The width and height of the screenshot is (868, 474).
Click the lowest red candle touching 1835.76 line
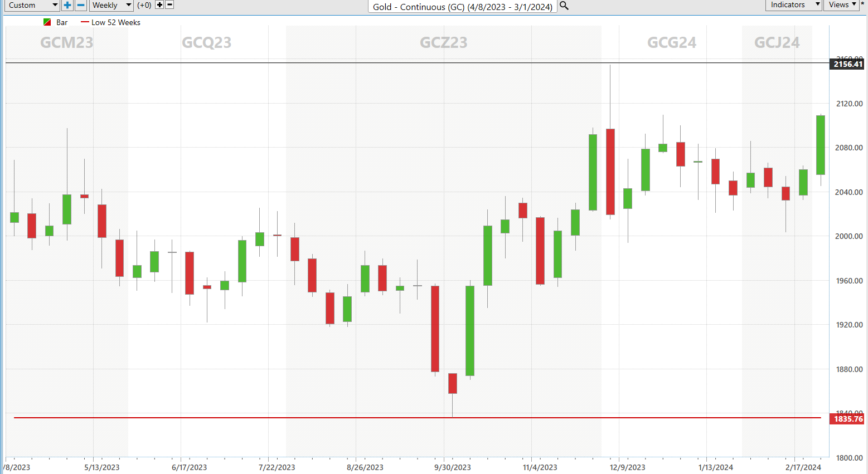453,384
